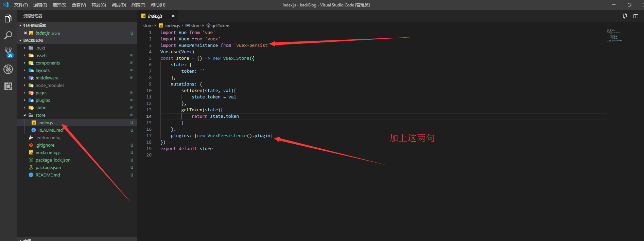
Task: Click the info icon of README.md inside store
Action: coord(34,130)
